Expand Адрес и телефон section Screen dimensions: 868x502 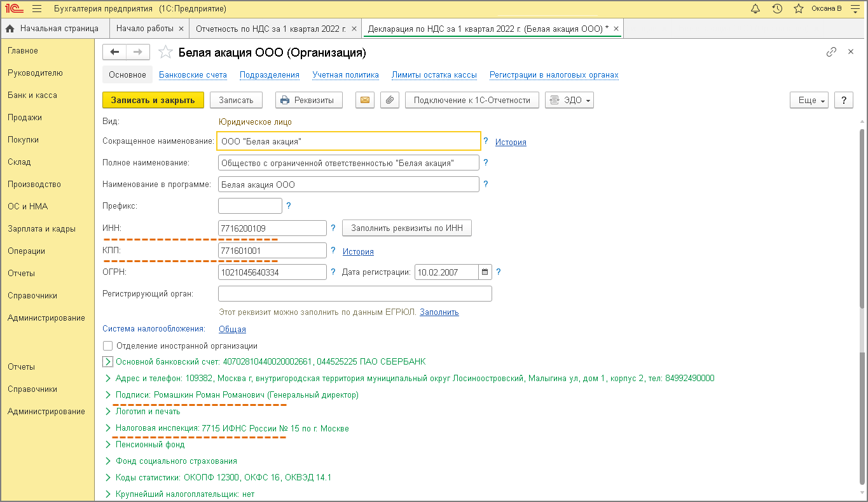(x=107, y=378)
